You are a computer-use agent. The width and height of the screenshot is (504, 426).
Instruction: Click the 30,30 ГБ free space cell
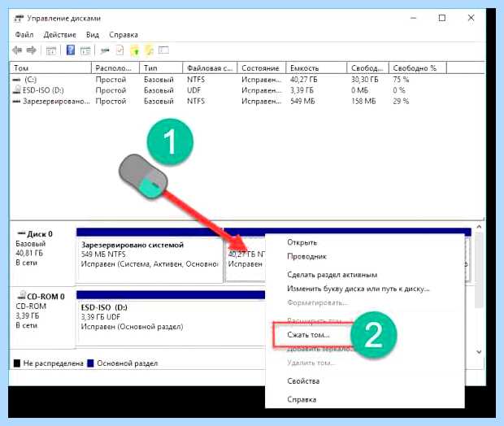[365, 80]
